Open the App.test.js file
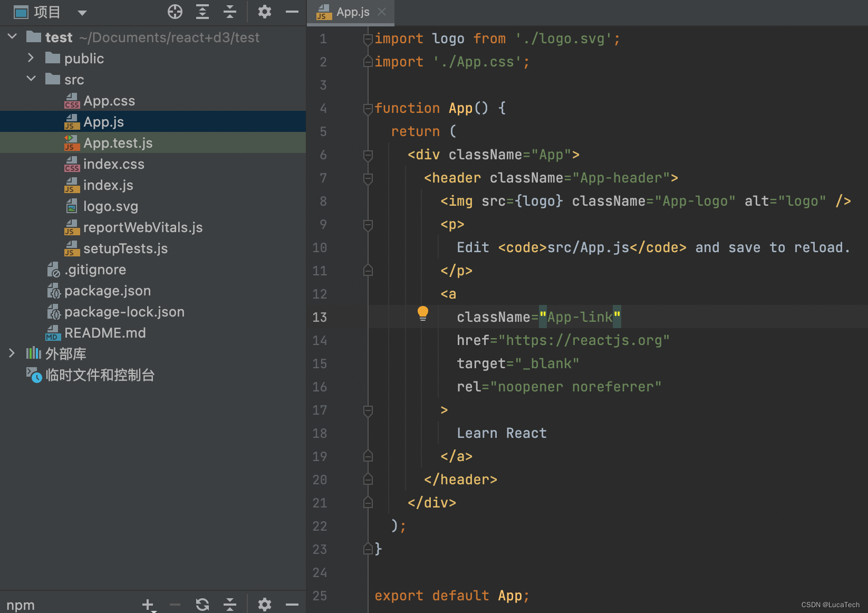The width and height of the screenshot is (868, 613). click(118, 142)
